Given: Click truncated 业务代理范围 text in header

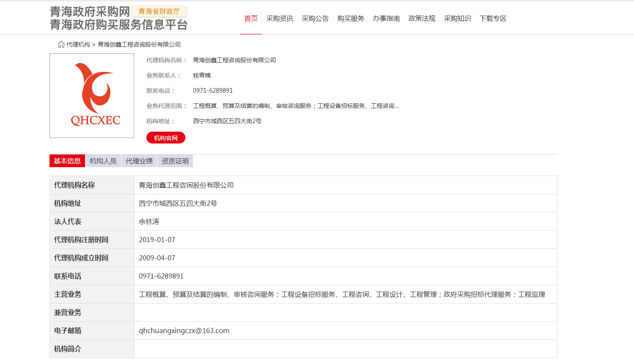Looking at the screenshot, I should pyautogui.click(x=296, y=106).
